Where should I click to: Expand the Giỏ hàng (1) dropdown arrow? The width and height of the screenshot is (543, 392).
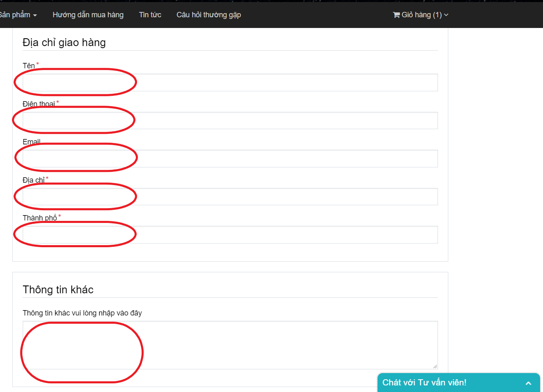446,15
